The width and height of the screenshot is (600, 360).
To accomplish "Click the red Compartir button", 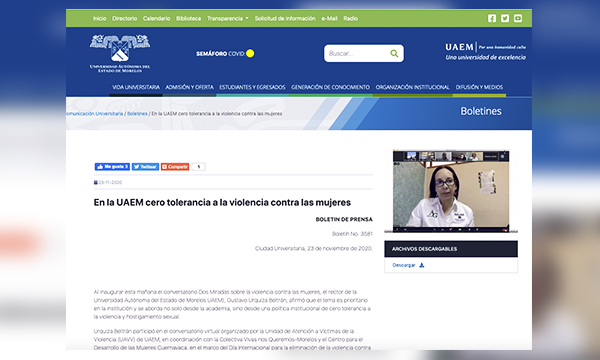I will (x=175, y=167).
